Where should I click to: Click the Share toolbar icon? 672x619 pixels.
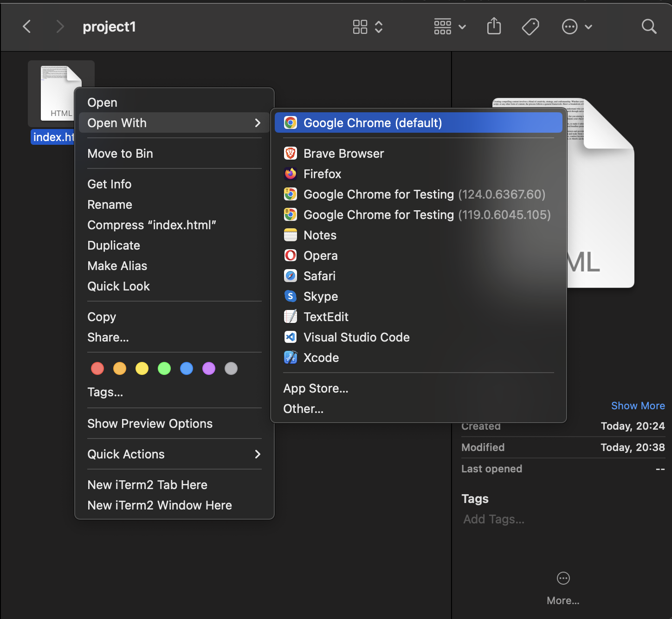(494, 26)
